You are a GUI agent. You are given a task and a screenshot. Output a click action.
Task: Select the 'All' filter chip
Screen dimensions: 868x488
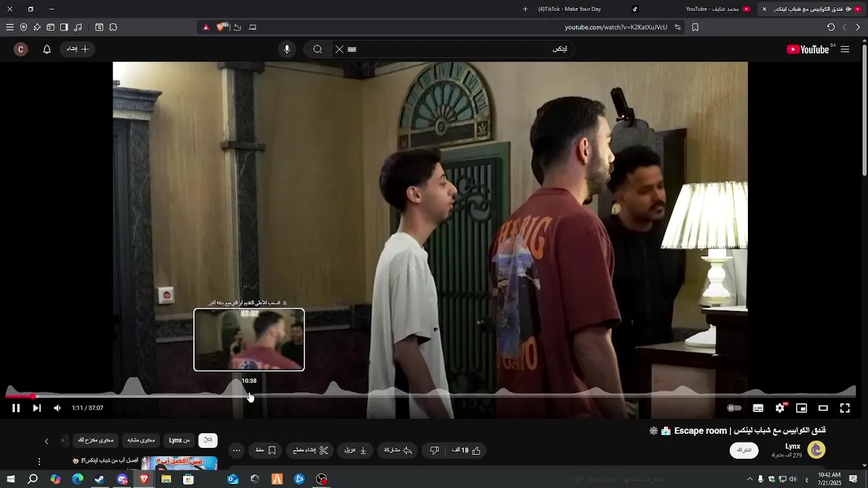click(208, 440)
